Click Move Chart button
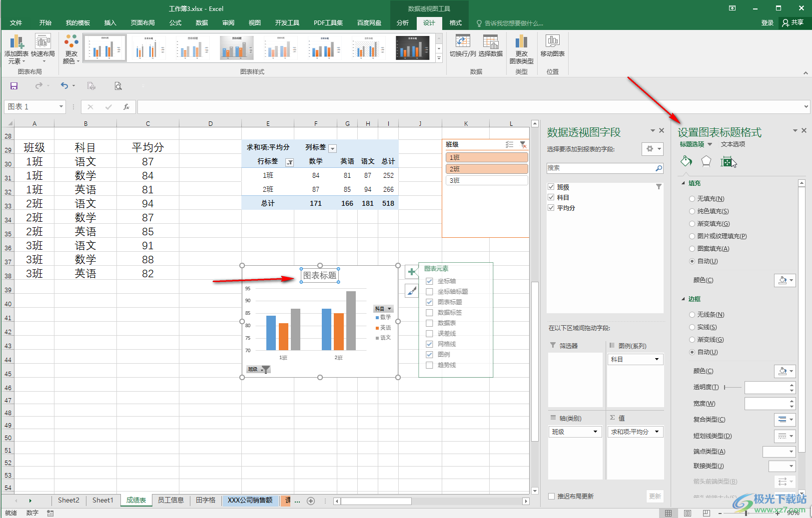This screenshot has height=518, width=812. coord(552,45)
